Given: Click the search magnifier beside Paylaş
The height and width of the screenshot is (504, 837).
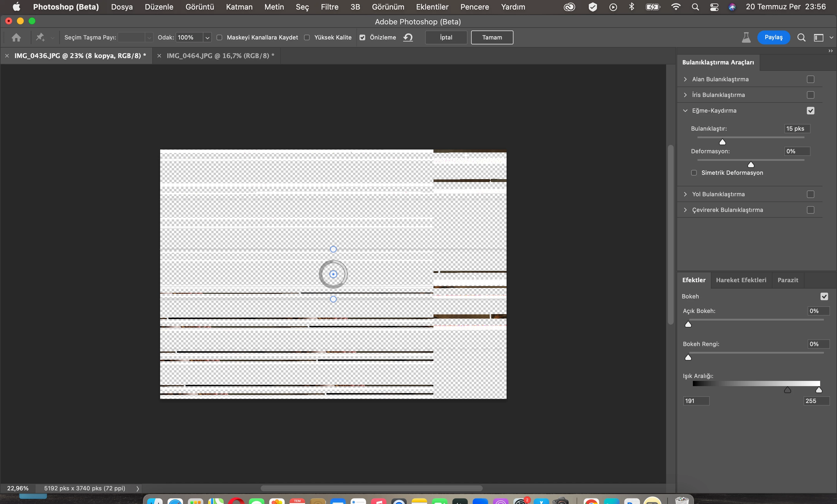Looking at the screenshot, I should point(801,37).
